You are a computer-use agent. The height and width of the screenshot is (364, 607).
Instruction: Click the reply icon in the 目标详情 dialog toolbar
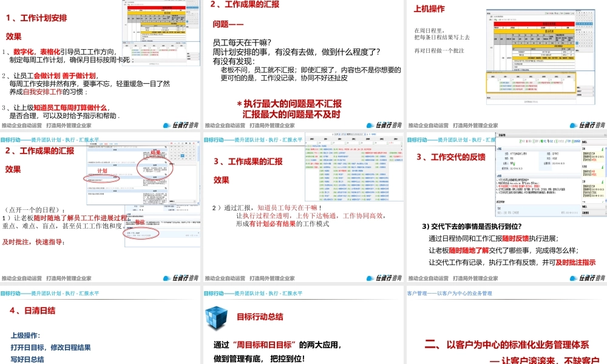[550, 141]
